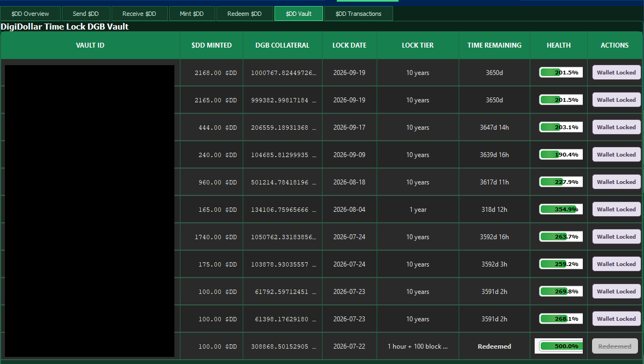Image resolution: width=644 pixels, height=364 pixels.
Task: Select the 1740.00 $DD minted cell
Action: tap(212, 237)
